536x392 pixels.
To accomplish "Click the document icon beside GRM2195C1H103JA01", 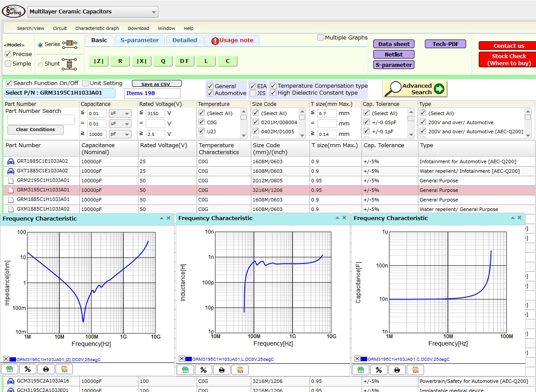I will coord(11,181).
